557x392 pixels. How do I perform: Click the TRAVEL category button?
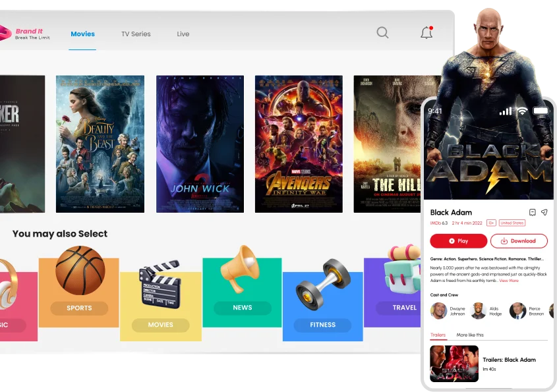(x=399, y=308)
